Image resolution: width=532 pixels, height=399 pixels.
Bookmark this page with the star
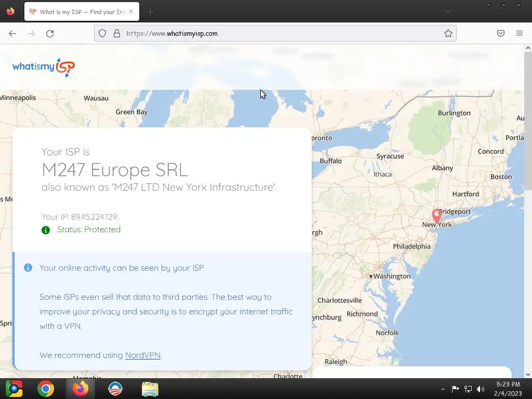tap(448, 33)
